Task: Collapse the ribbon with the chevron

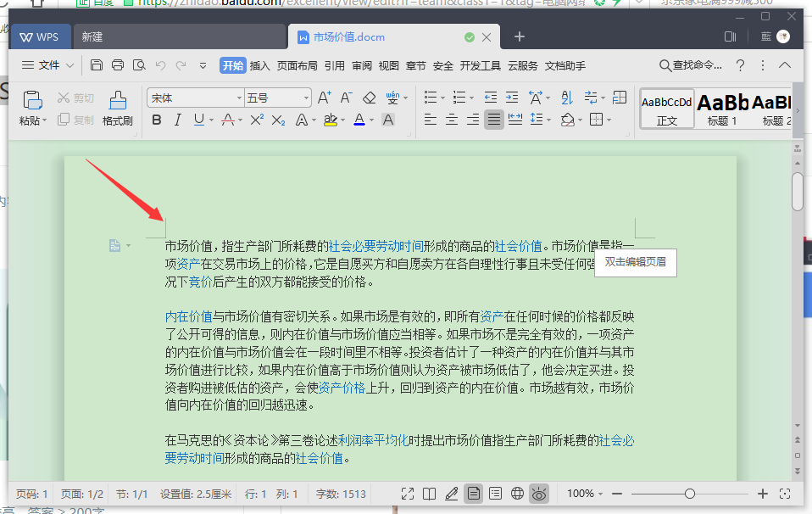Action: pyautogui.click(x=785, y=65)
